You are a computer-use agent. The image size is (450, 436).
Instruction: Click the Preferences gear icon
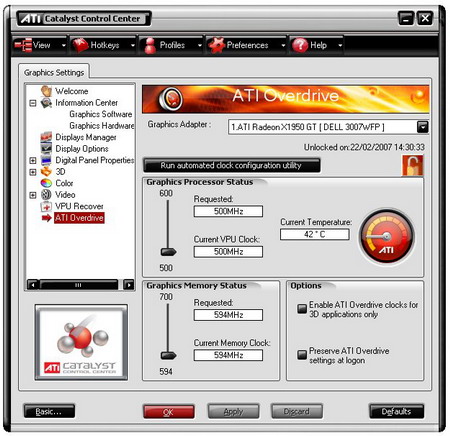[x=217, y=45]
